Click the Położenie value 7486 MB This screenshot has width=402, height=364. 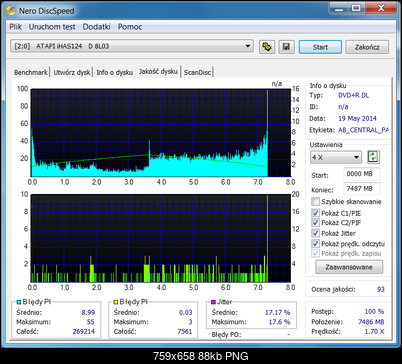[371, 322]
